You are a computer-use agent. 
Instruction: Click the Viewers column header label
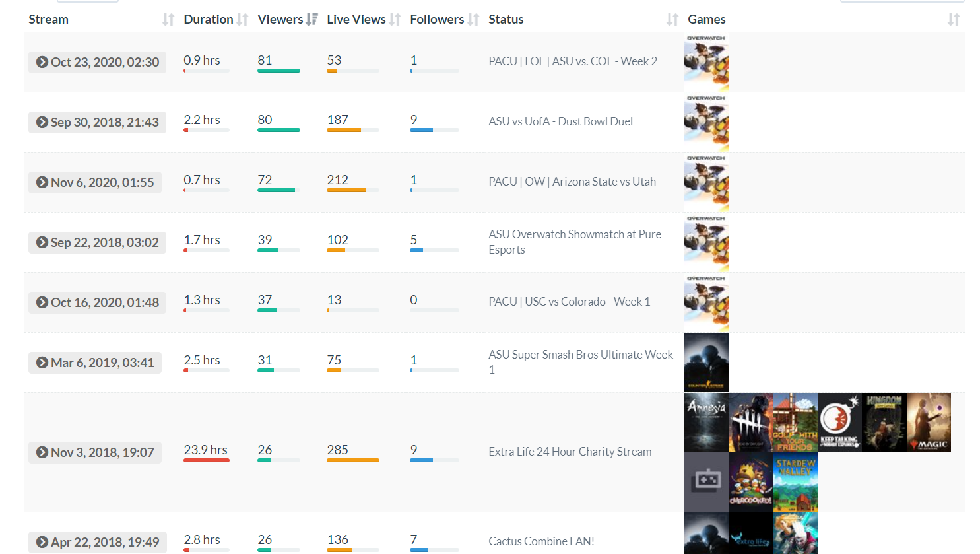click(x=280, y=20)
